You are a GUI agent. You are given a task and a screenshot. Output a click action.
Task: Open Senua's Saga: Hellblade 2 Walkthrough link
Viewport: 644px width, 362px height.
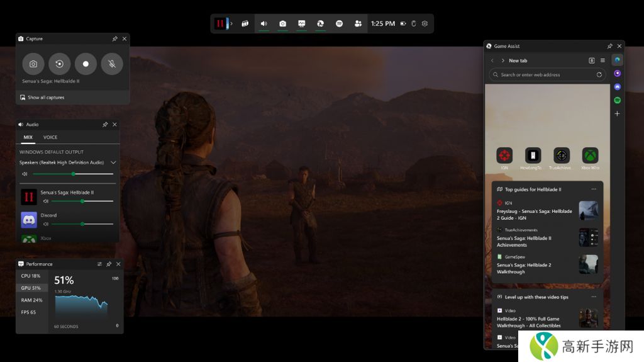pyautogui.click(x=524, y=268)
